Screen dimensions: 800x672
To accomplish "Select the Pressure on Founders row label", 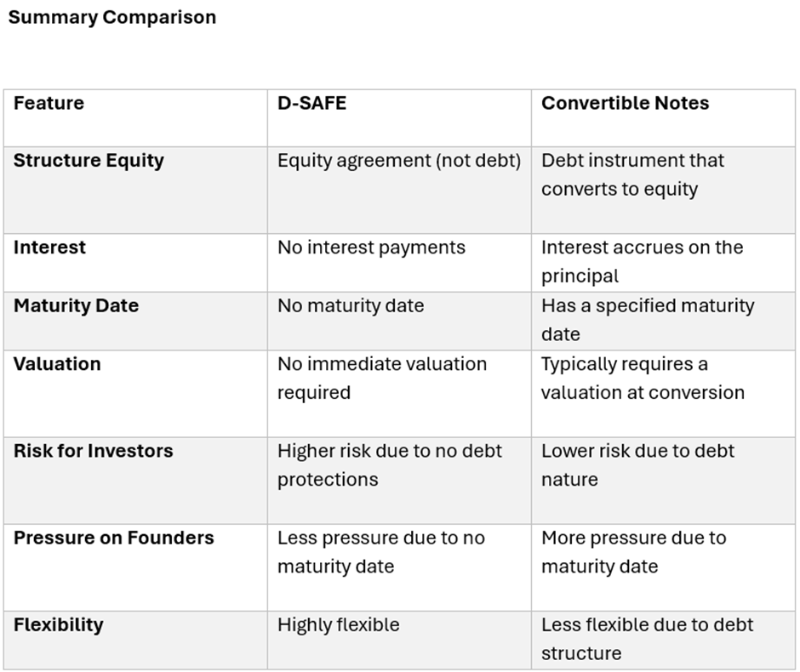I will pyautogui.click(x=113, y=538).
